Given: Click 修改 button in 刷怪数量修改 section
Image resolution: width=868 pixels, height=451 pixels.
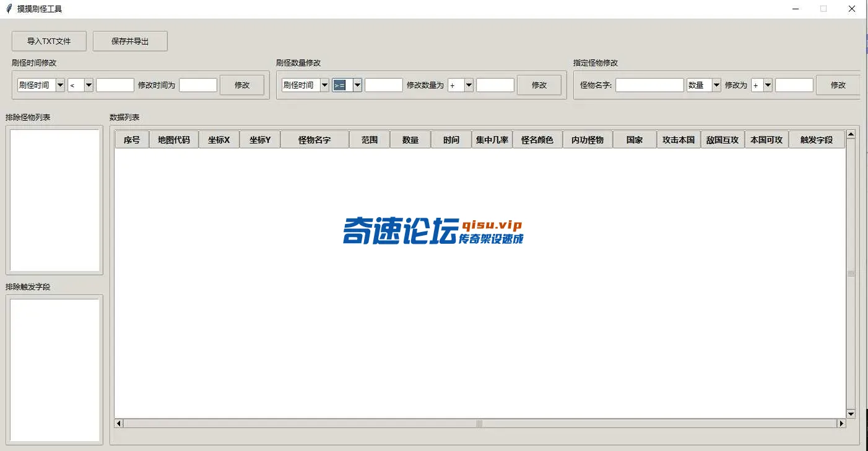Looking at the screenshot, I should (x=539, y=85).
